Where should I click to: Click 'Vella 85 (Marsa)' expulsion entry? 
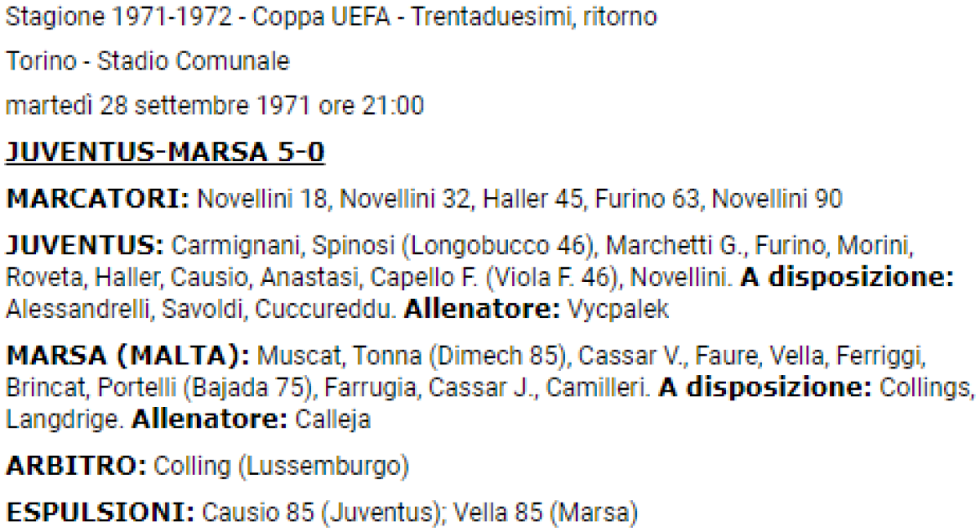pyautogui.click(x=545, y=513)
